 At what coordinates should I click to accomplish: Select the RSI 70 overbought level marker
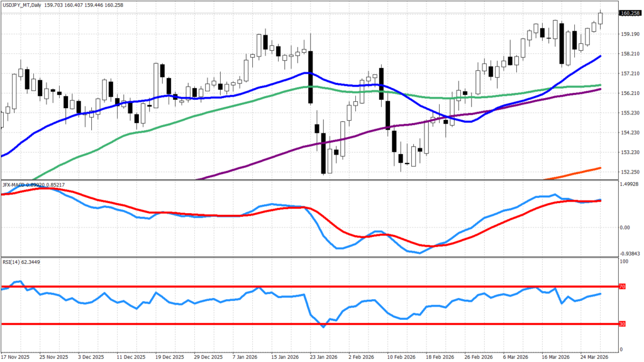pos(623,287)
